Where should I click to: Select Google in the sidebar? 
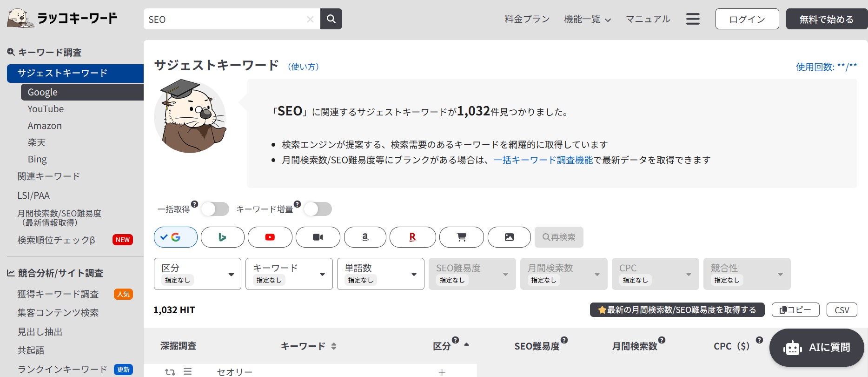coord(82,92)
